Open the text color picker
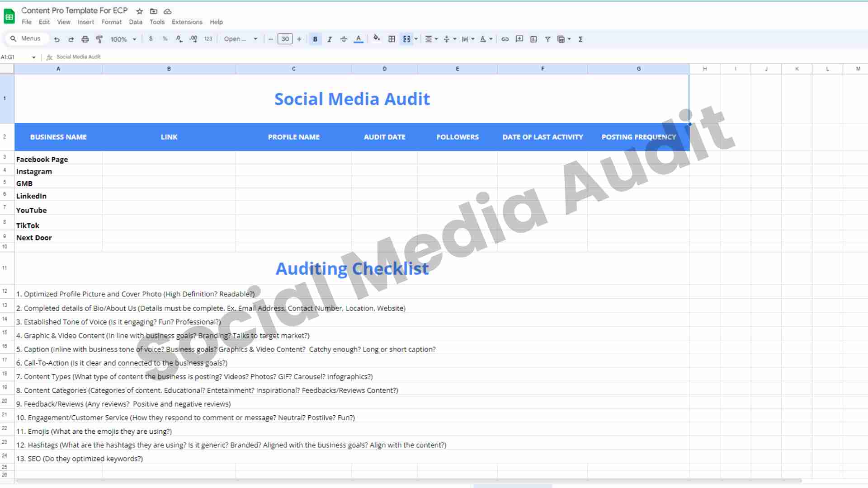Viewport: 868px width, 488px height. [358, 39]
